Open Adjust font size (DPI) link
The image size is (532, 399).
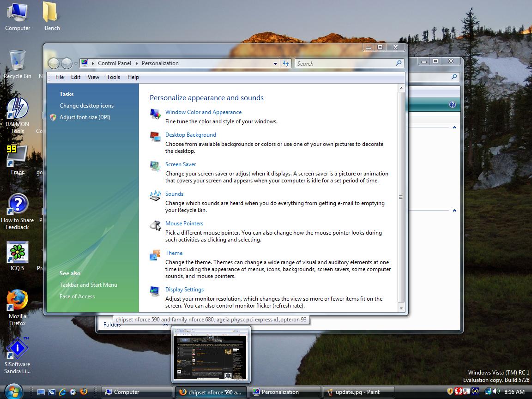[85, 117]
